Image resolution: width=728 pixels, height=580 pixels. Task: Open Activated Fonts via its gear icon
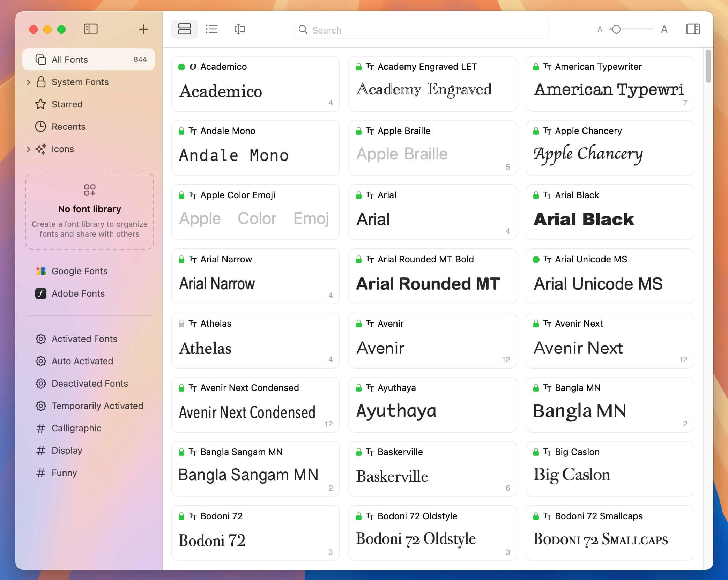(x=41, y=339)
